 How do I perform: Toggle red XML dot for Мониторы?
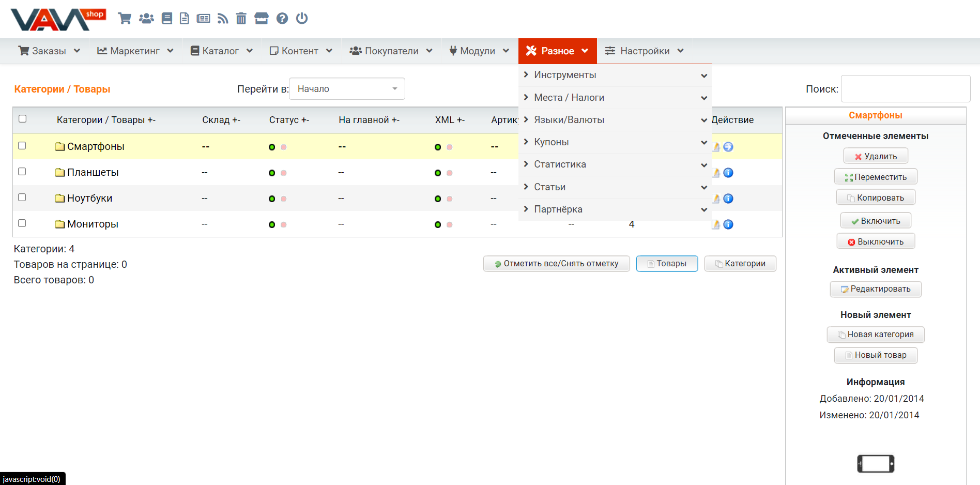click(x=450, y=225)
